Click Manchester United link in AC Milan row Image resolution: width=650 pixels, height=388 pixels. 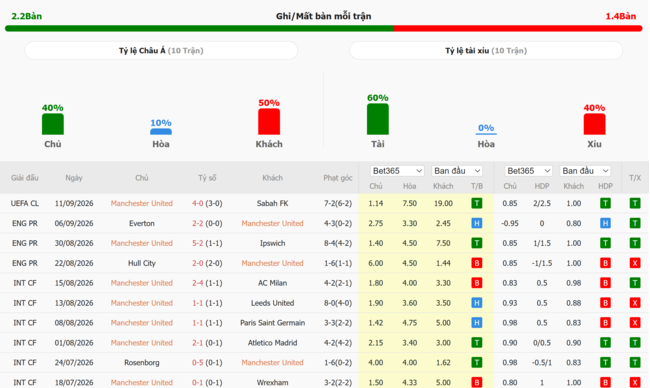(x=141, y=283)
